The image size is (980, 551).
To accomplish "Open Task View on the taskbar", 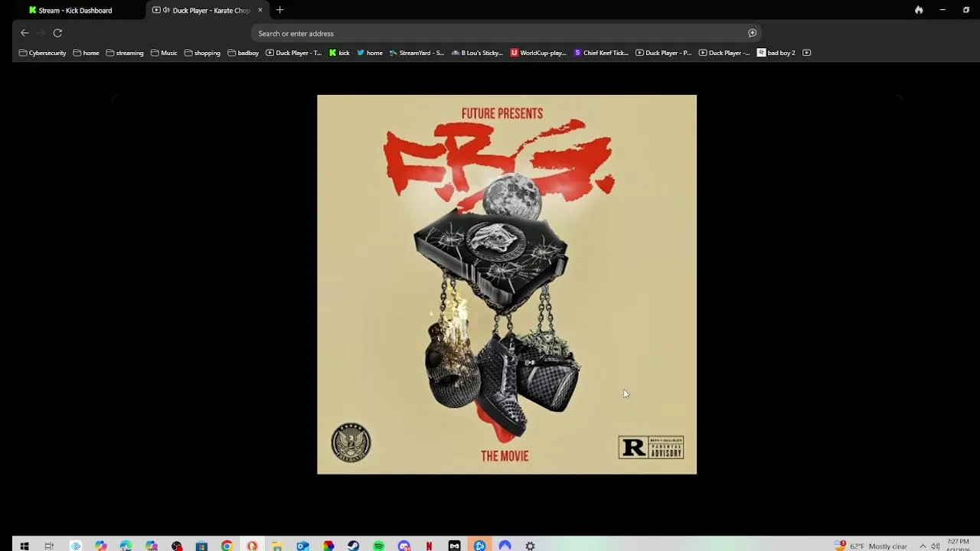I will coord(49,546).
